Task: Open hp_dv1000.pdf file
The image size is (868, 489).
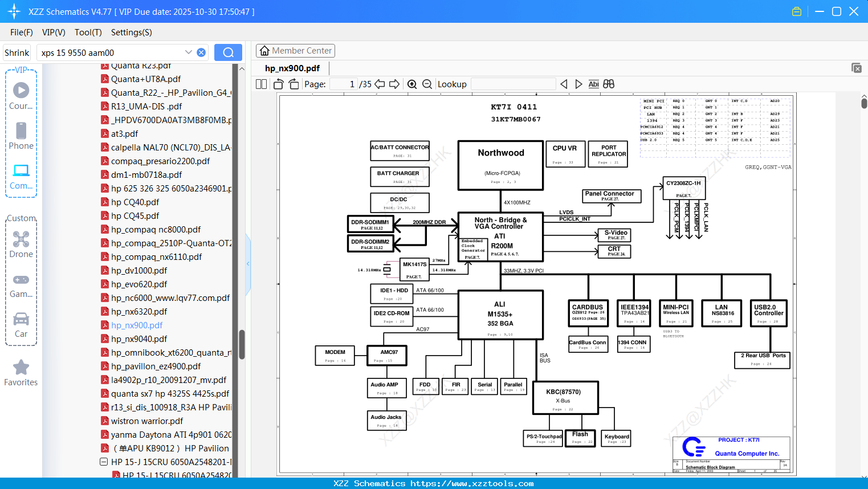Action: [139, 270]
